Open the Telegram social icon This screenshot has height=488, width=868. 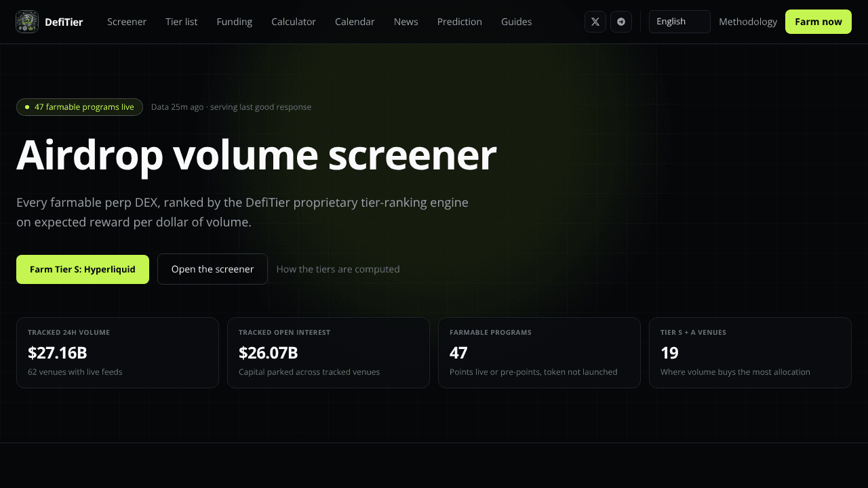621,22
